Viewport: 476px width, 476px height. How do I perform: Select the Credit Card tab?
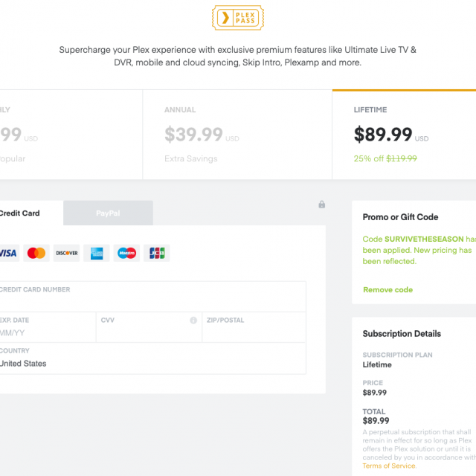coord(22,213)
